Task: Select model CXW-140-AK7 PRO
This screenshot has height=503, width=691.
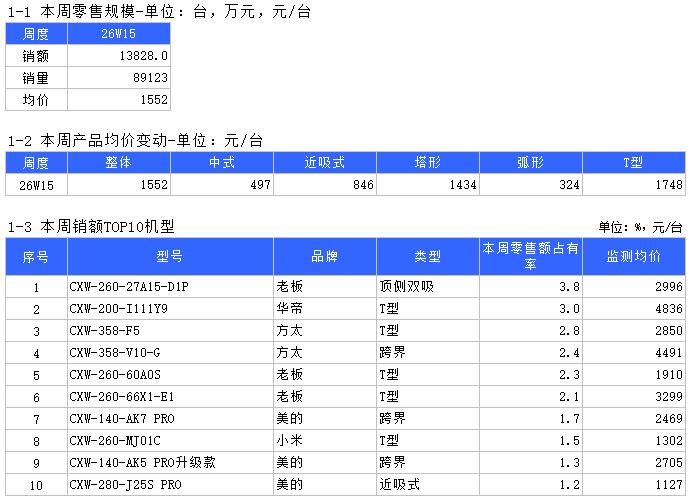Action: click(x=122, y=418)
